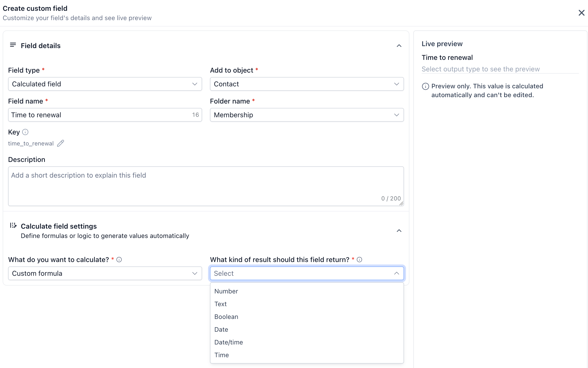Viewport: 588px width, 368px height.
Task: Collapse the Calculate field settings section
Action: click(x=399, y=231)
